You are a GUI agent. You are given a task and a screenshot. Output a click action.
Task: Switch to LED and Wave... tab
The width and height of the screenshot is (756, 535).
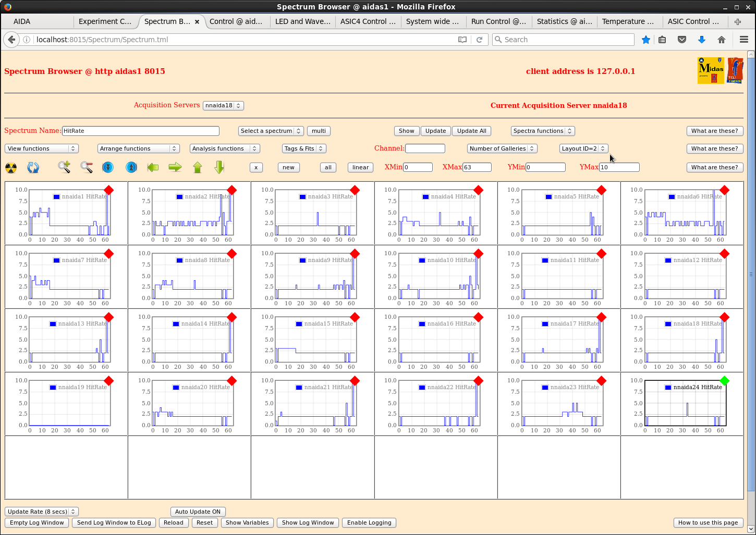(x=303, y=21)
